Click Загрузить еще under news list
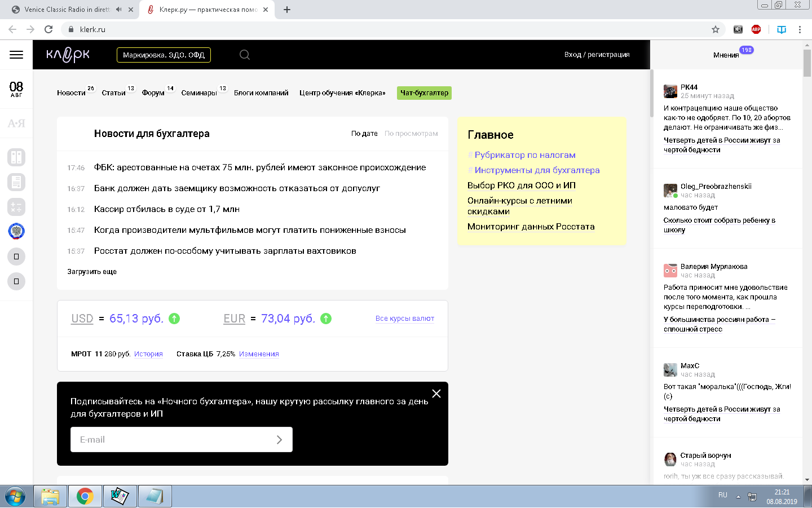 (92, 272)
